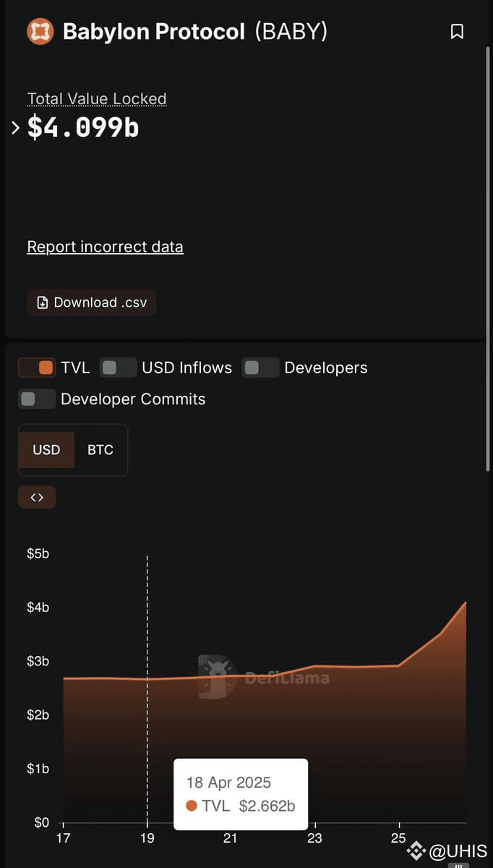Click the 21 x-axis date label
The image size is (493, 868).
point(231,838)
